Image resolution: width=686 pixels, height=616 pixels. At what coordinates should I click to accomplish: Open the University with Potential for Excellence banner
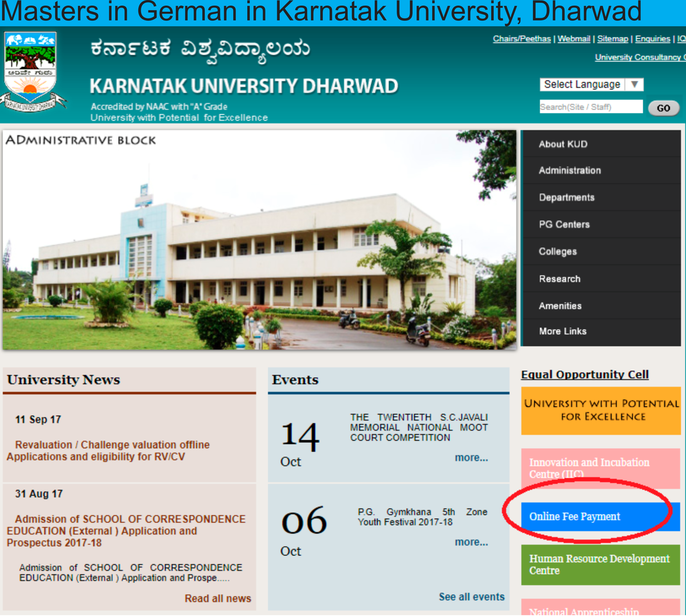[x=601, y=410]
